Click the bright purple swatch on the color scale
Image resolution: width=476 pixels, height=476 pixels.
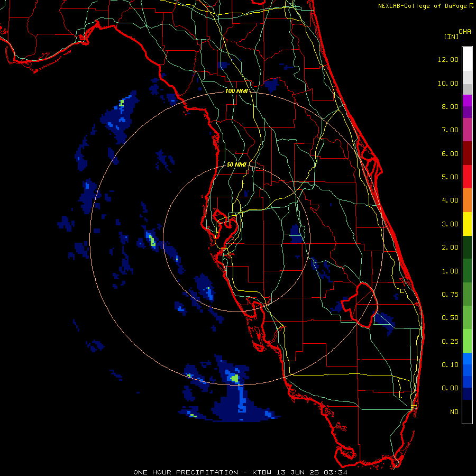[467, 100]
